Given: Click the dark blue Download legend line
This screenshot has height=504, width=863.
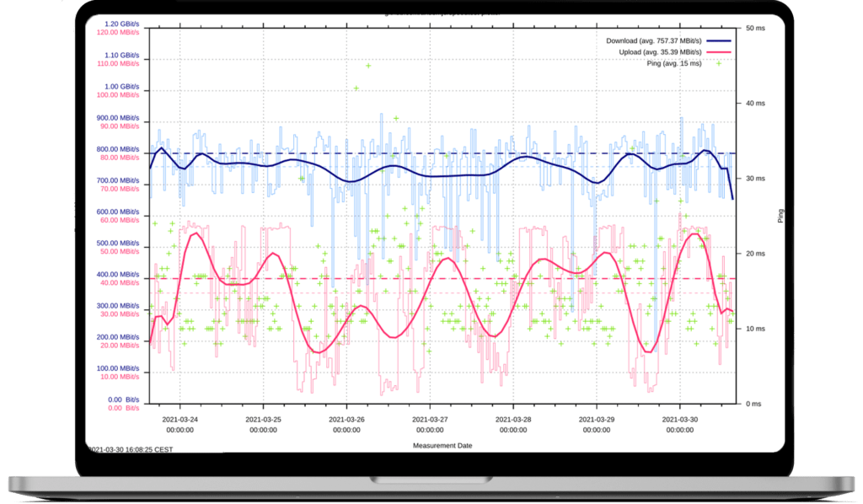Looking at the screenshot, I should [x=718, y=40].
